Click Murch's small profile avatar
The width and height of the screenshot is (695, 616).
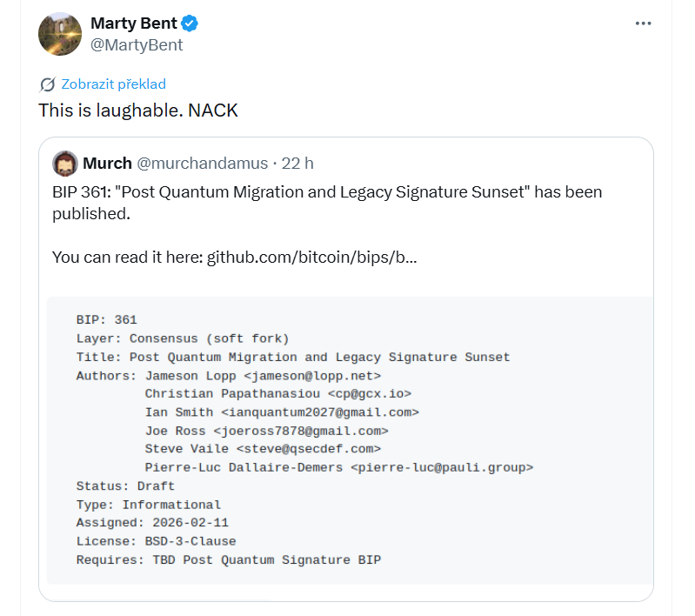[65, 163]
